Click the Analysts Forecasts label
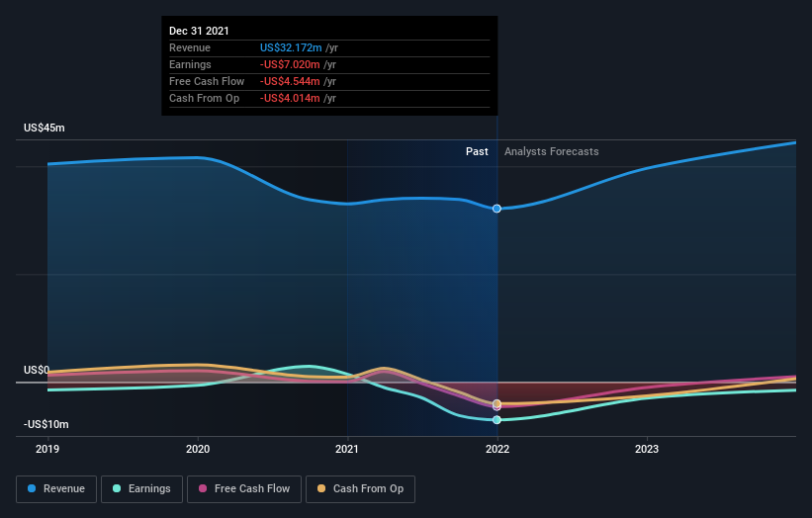Screen dimensions: 812x518 click(x=552, y=151)
